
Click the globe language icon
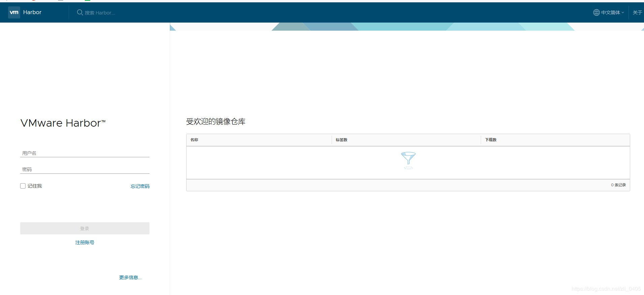tap(596, 12)
